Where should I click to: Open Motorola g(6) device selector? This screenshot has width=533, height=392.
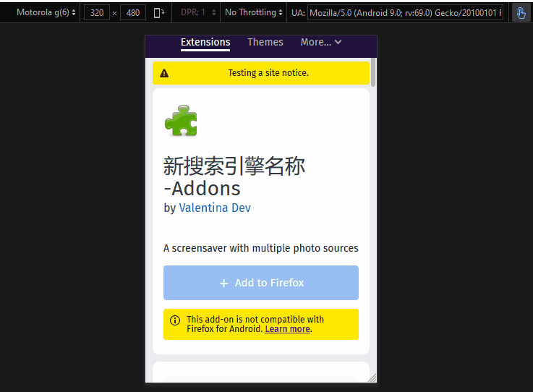46,12
